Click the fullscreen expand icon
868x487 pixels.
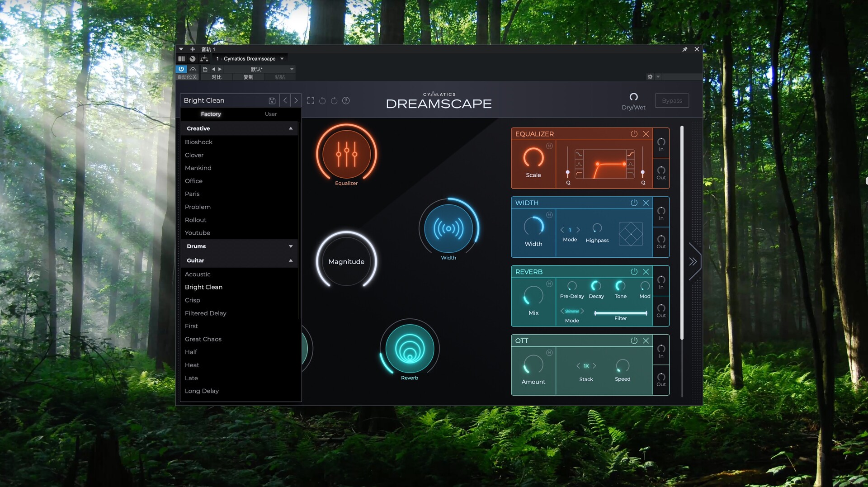pos(311,101)
